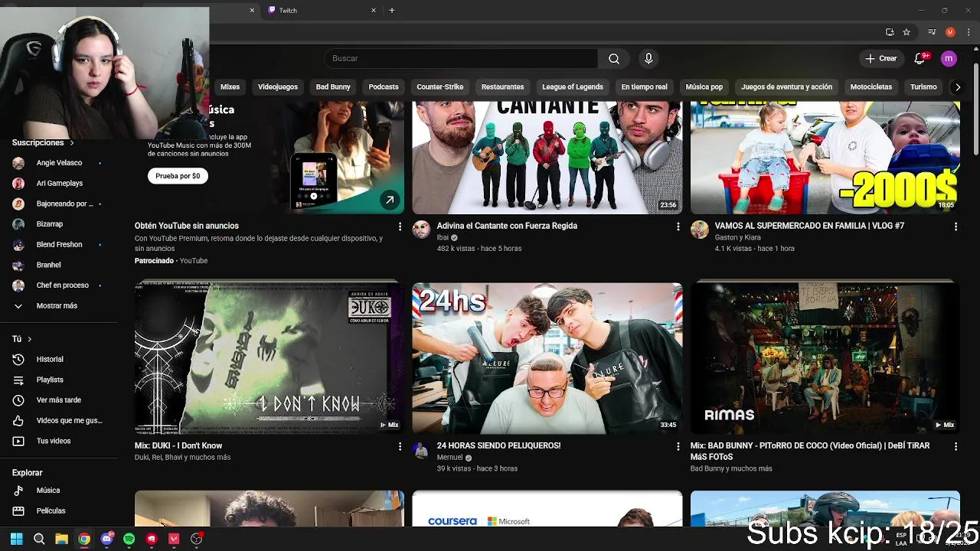Select the Counter-Strike category chip
The height and width of the screenshot is (551, 980).
pos(440,87)
